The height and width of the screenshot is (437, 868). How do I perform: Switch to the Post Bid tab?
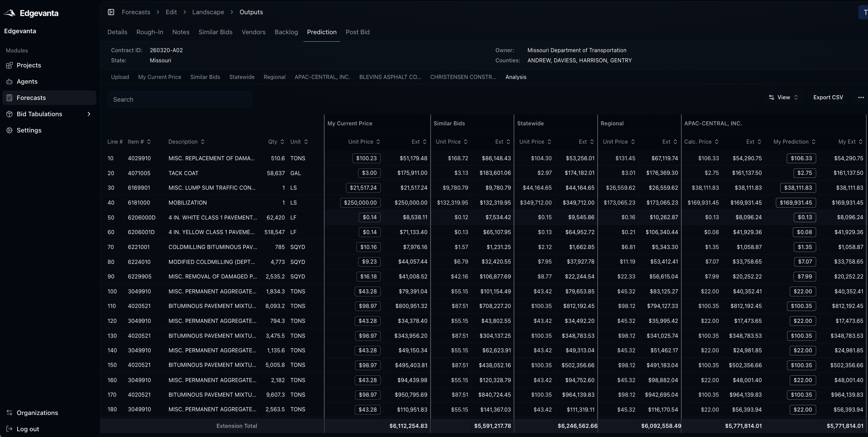357,32
